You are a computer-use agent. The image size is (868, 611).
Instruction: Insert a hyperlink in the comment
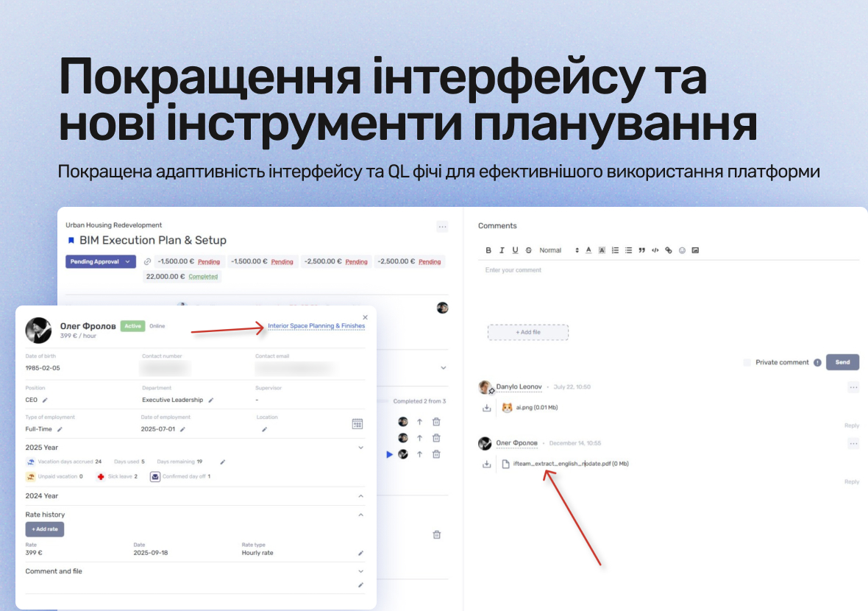coord(668,250)
